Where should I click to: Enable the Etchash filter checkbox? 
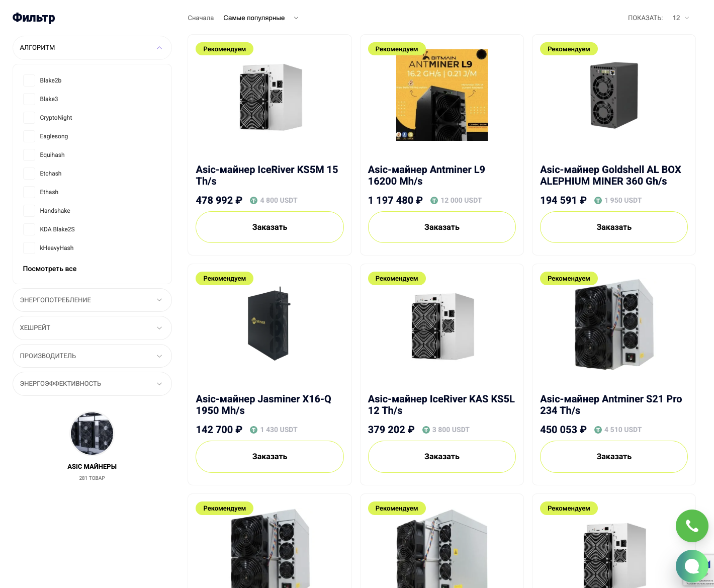(29, 174)
